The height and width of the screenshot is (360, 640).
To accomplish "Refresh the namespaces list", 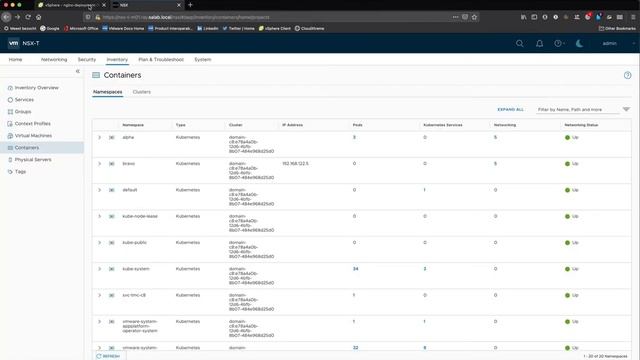I will [x=108, y=356].
